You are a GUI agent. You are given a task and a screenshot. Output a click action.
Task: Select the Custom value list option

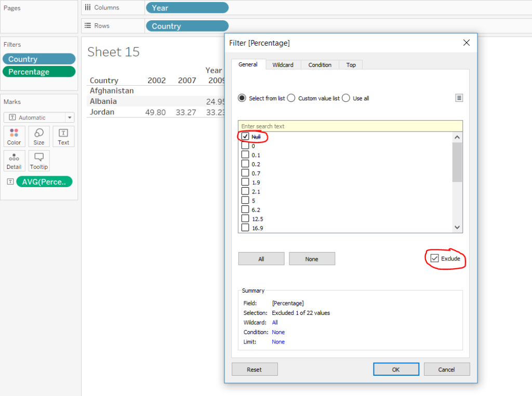291,98
